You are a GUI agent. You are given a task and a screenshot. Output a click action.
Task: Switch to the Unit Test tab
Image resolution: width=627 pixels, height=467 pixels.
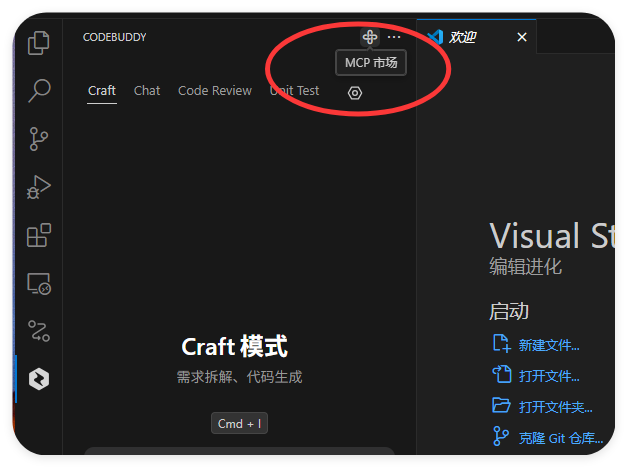[x=294, y=91]
